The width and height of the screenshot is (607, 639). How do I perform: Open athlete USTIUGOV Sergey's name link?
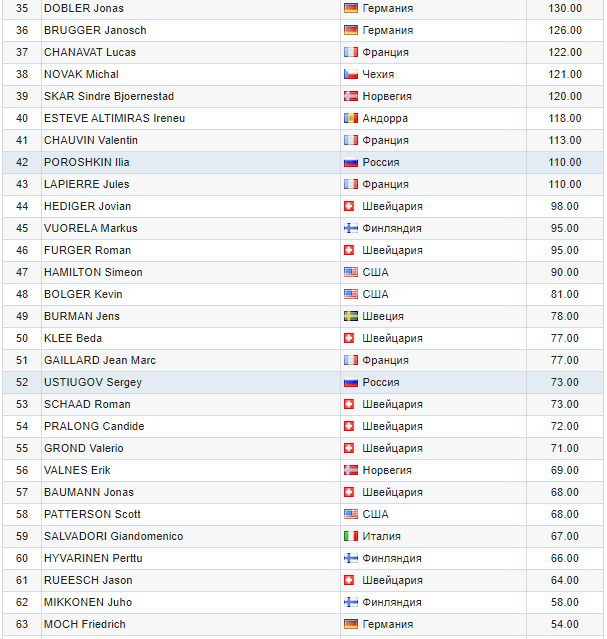pos(93,382)
